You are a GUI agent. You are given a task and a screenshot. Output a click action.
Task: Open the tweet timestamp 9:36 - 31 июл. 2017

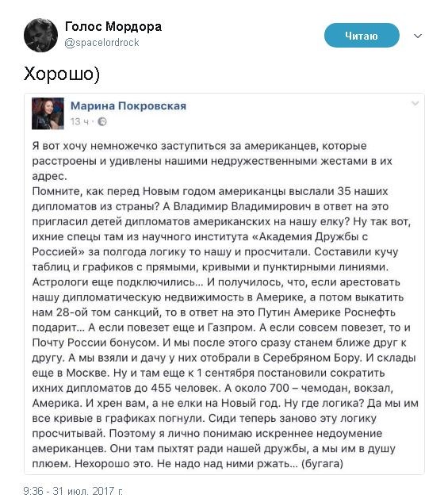pos(73,491)
